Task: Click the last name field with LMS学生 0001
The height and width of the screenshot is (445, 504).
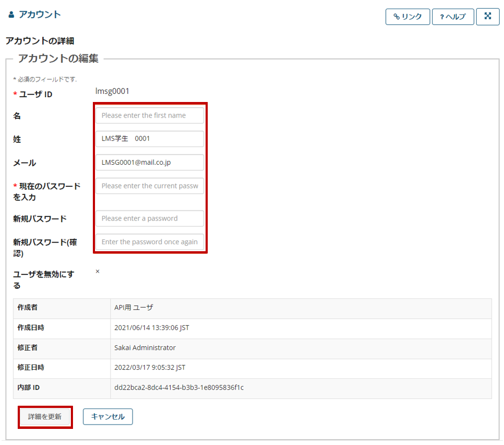Action: [x=150, y=138]
